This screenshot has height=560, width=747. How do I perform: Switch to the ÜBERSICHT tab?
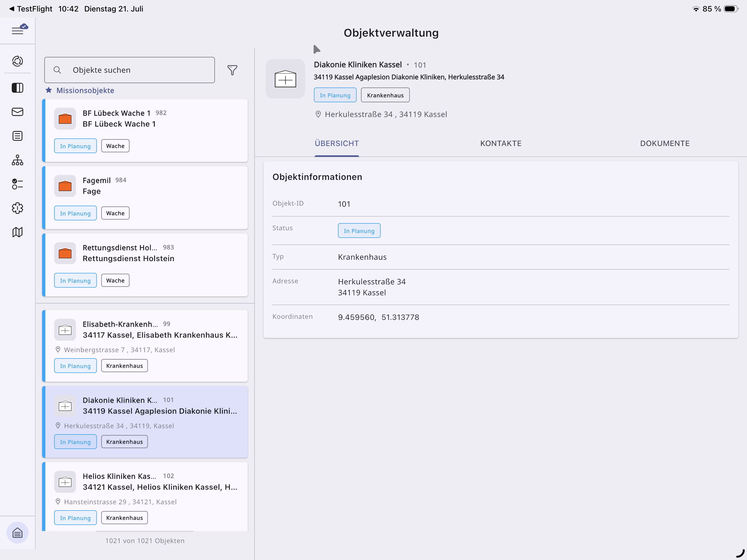pos(337,143)
